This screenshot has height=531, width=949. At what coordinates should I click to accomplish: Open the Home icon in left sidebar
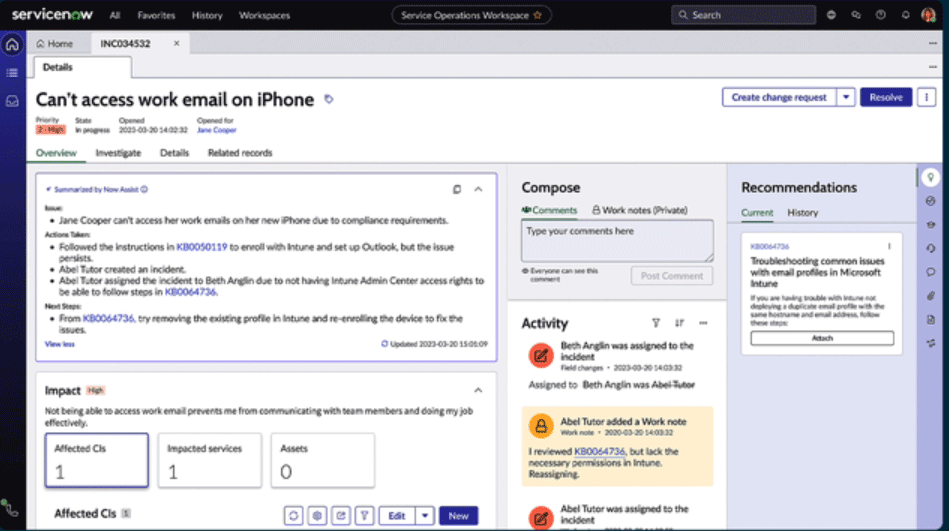(12, 45)
